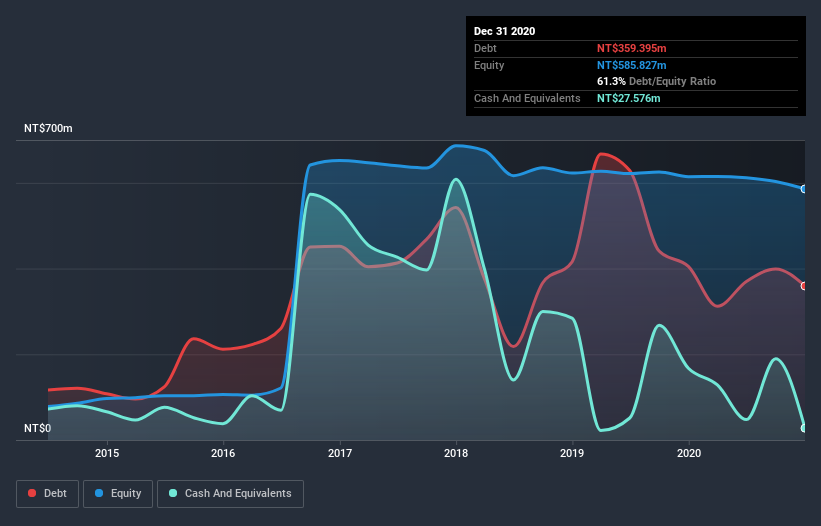Click the blue Equity legend dot

click(x=99, y=493)
